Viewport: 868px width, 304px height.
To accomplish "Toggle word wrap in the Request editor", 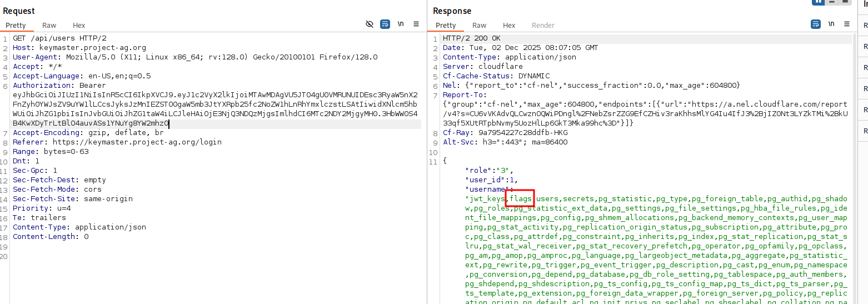I will (385, 24).
